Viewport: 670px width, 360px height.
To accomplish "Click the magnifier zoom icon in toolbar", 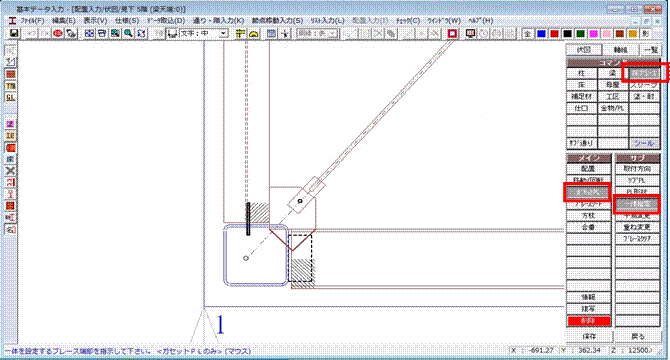I will [x=128, y=33].
